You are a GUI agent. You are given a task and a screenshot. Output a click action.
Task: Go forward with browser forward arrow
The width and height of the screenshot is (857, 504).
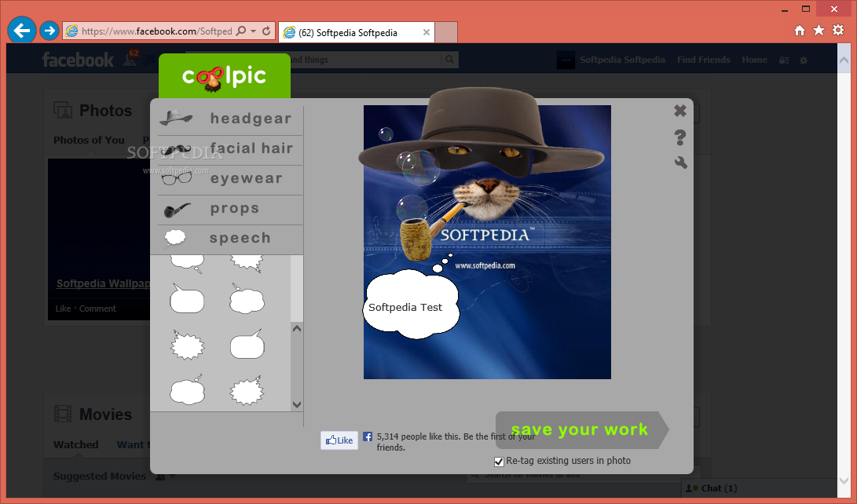click(x=49, y=31)
